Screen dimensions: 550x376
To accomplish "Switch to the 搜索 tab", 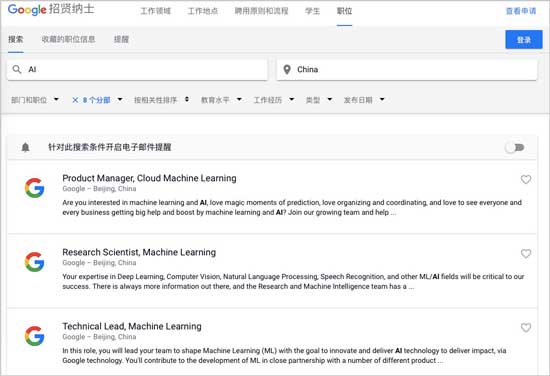I will coord(16,39).
